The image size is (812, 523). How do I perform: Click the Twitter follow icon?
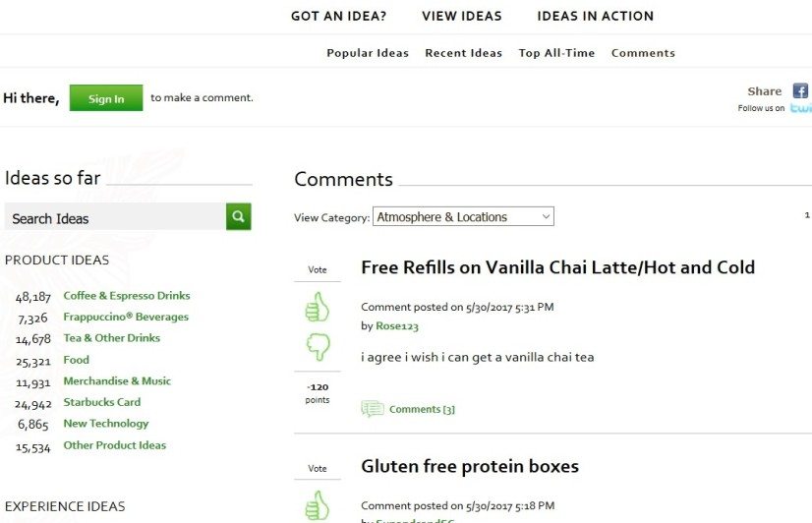(x=801, y=108)
